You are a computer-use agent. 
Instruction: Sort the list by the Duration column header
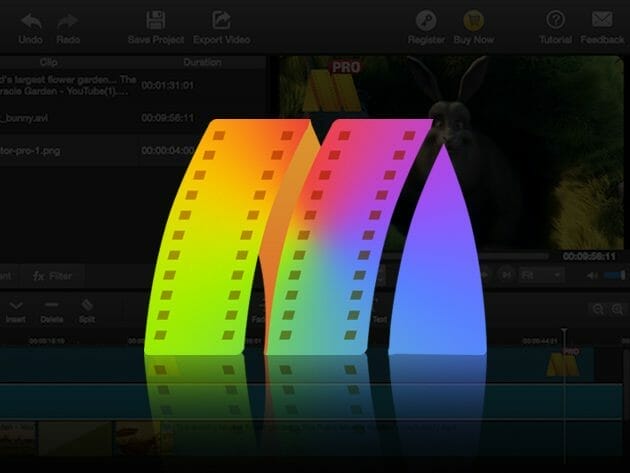pos(202,62)
